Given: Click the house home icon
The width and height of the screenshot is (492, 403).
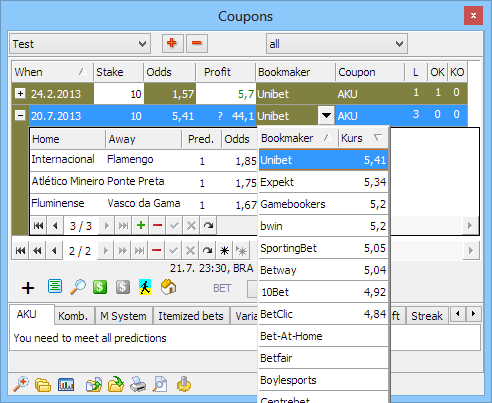Looking at the screenshot, I should click(168, 287).
